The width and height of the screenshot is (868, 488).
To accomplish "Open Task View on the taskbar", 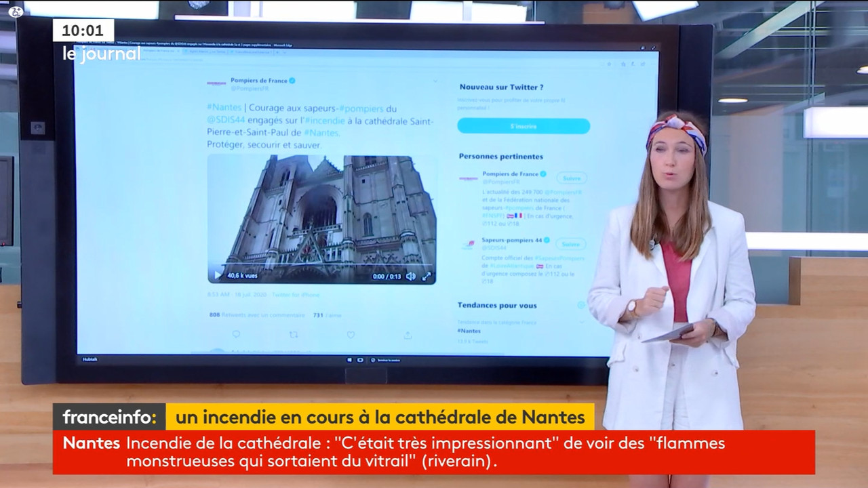I will 361,360.
